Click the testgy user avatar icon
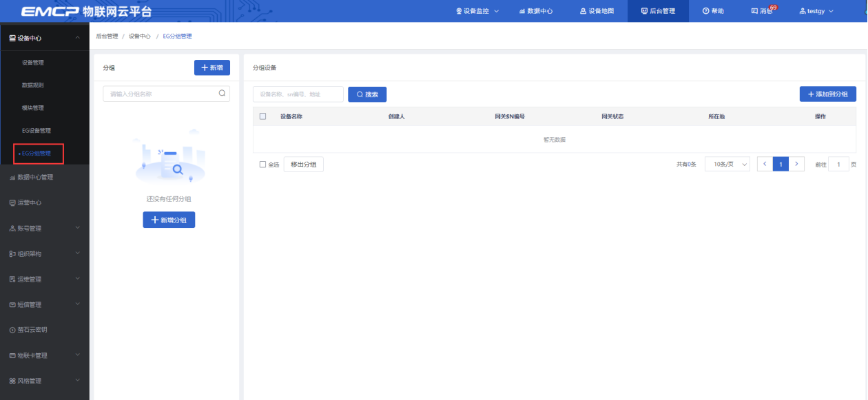 click(803, 11)
